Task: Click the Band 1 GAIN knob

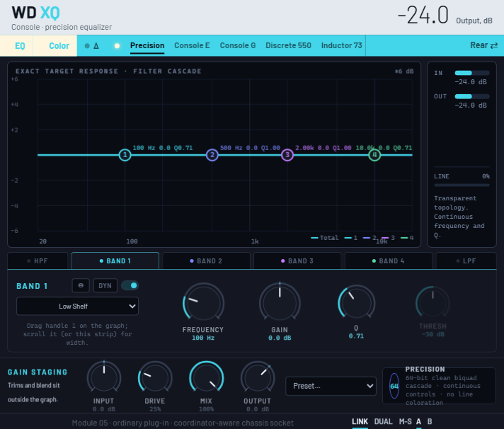Action: point(280,303)
